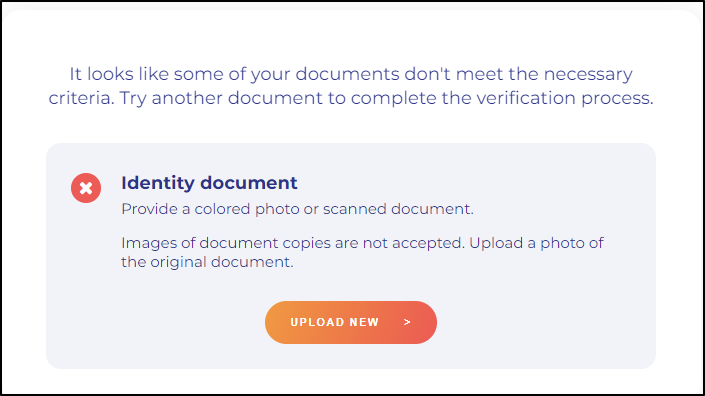
Task: Click the word 'document' in the heading
Action: tap(249, 183)
